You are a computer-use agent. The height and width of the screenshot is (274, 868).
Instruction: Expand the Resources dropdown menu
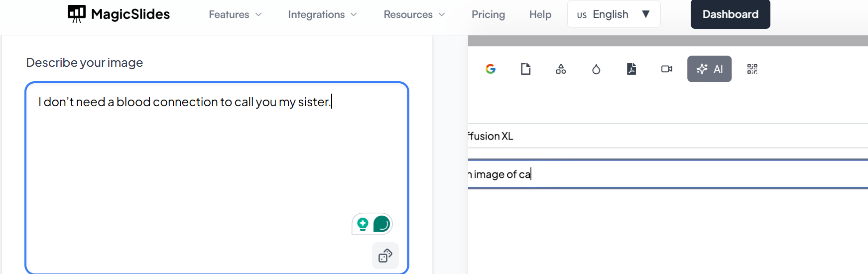[414, 14]
